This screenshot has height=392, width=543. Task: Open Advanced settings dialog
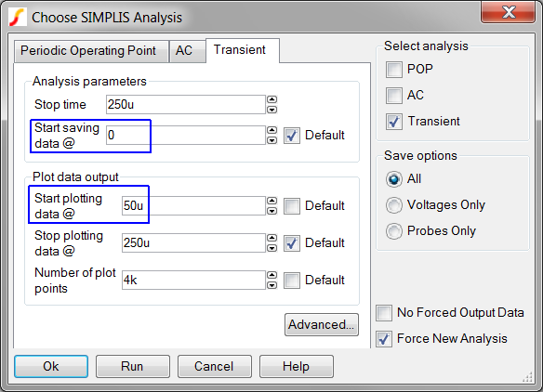(x=322, y=324)
